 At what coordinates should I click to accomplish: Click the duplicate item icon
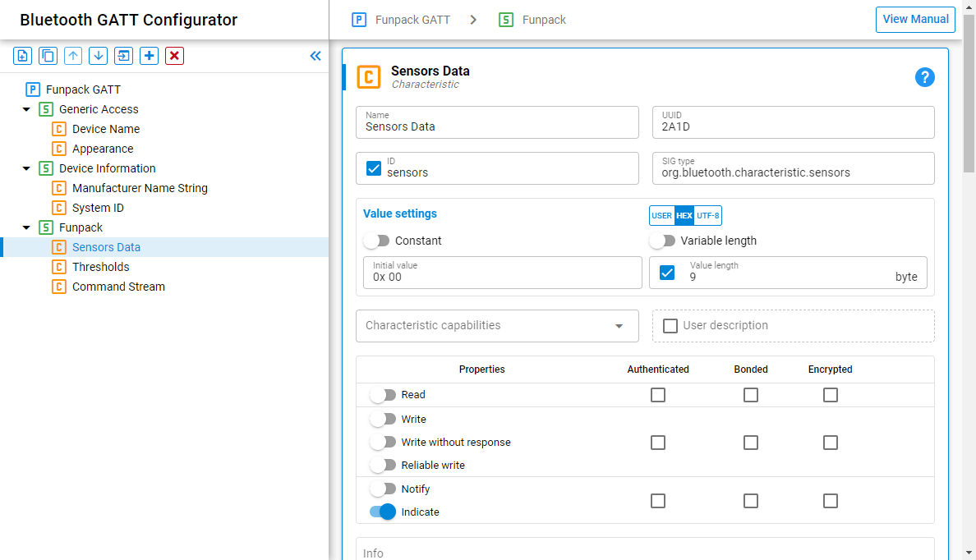click(48, 56)
